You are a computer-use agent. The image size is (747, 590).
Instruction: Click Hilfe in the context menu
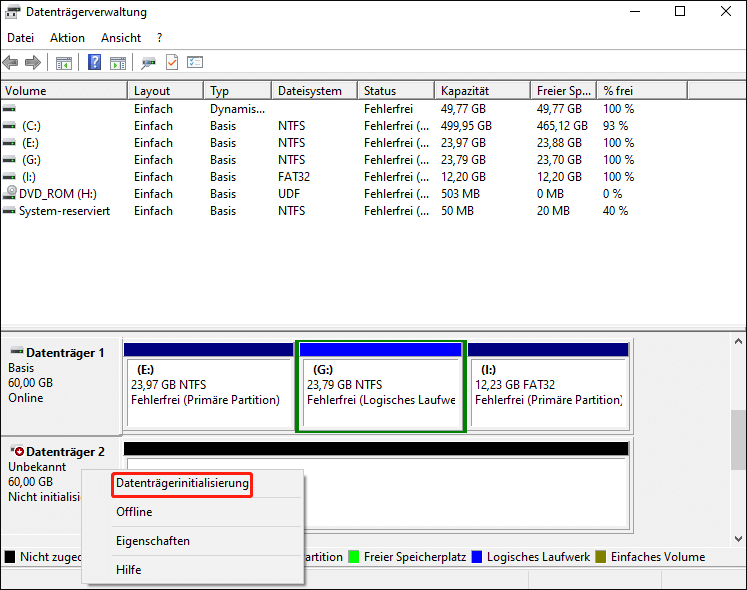[129, 570]
